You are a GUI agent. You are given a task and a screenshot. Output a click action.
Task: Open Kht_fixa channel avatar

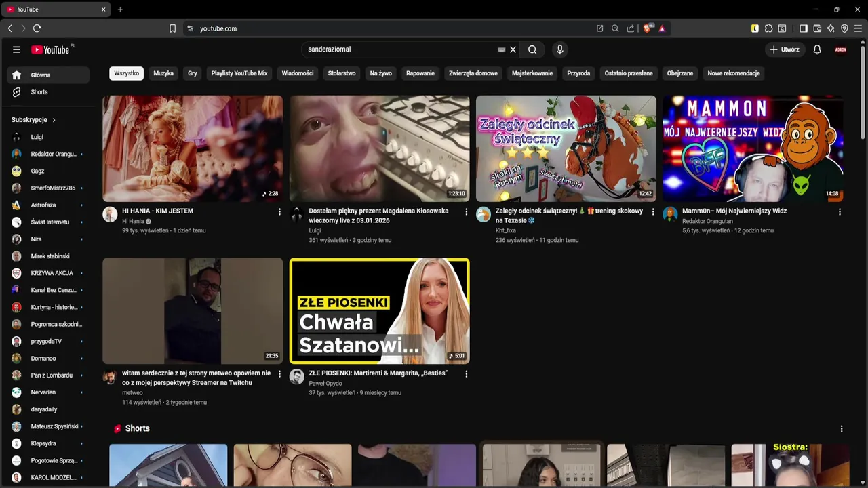click(x=484, y=215)
